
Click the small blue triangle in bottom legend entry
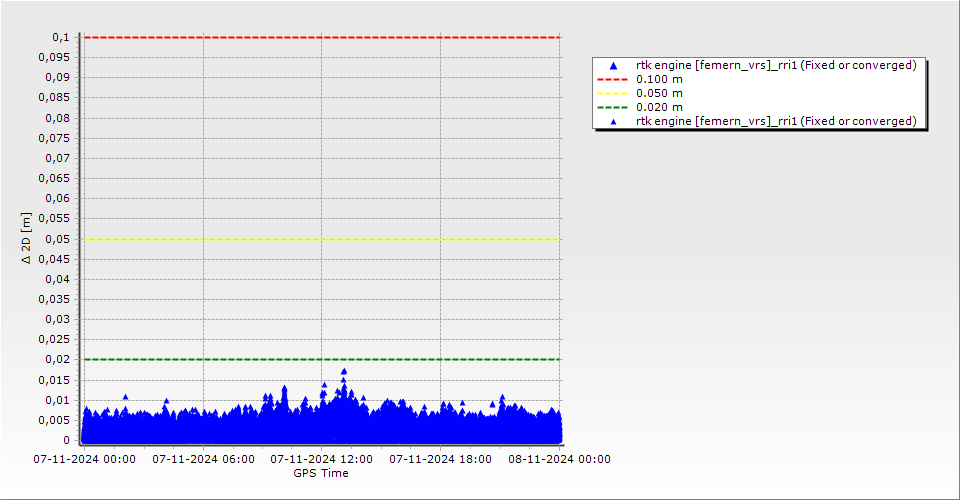(x=613, y=121)
